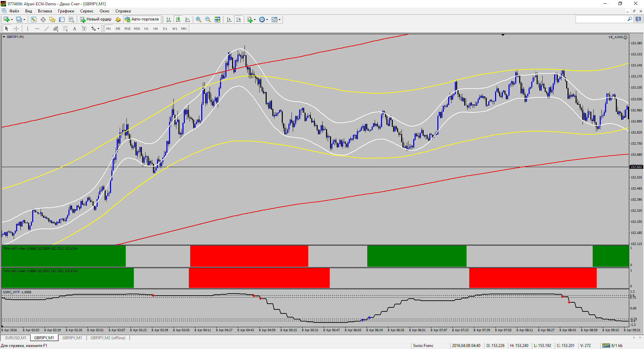Open the Графики menu
Screen dimensions: 644x349
[x=66, y=11]
